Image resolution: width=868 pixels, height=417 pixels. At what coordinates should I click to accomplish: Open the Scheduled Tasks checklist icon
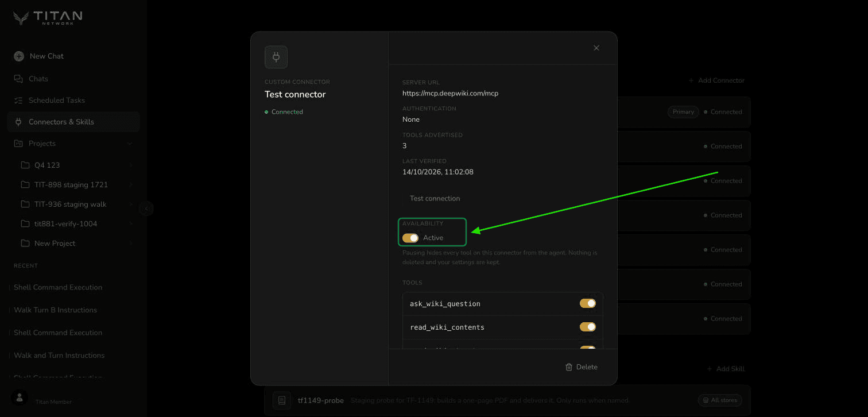coord(18,101)
